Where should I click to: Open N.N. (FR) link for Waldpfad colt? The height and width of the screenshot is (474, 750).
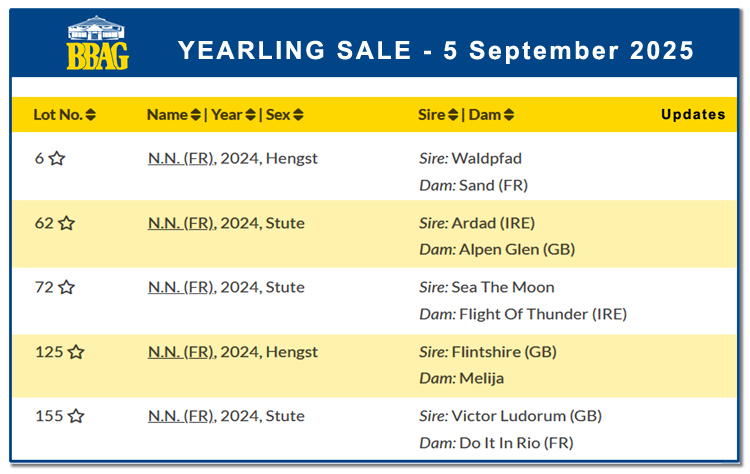point(181,159)
